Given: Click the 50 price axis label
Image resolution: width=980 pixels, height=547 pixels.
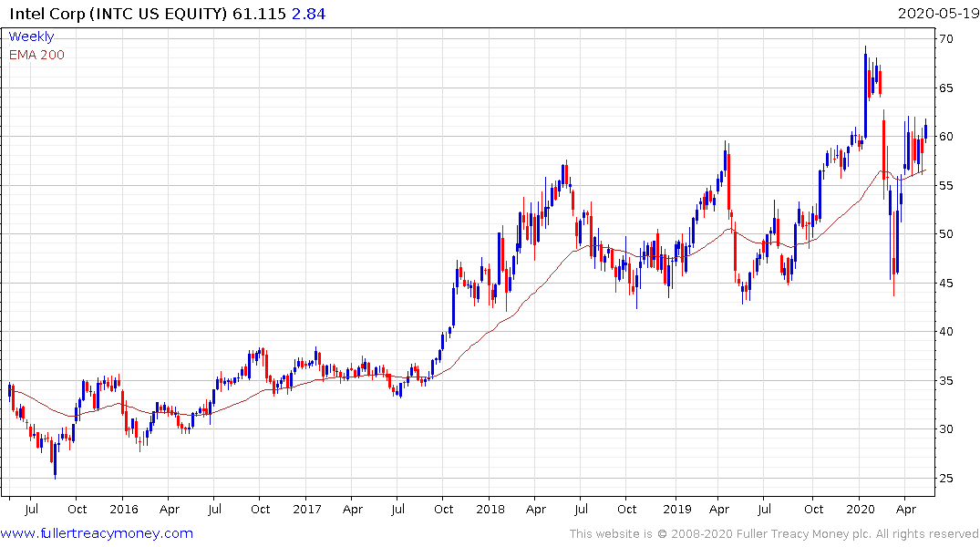Looking at the screenshot, I should click(x=946, y=233).
